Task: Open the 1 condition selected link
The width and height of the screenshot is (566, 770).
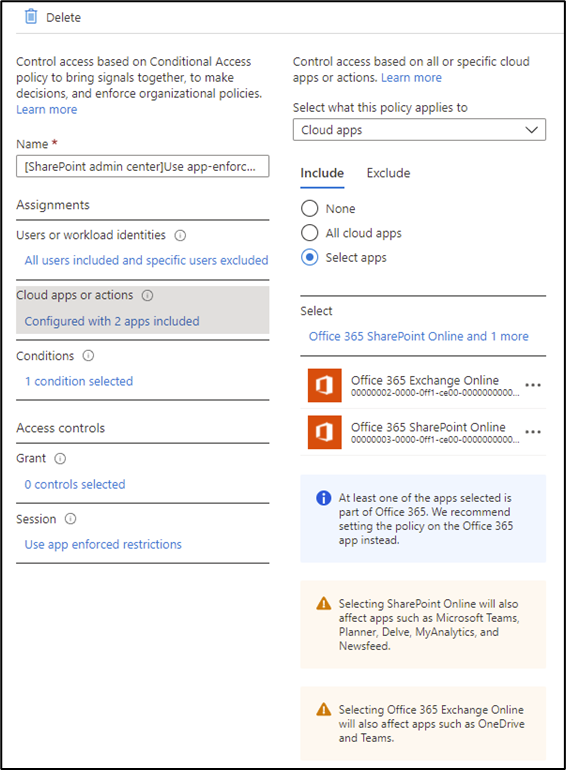Action: click(x=79, y=382)
